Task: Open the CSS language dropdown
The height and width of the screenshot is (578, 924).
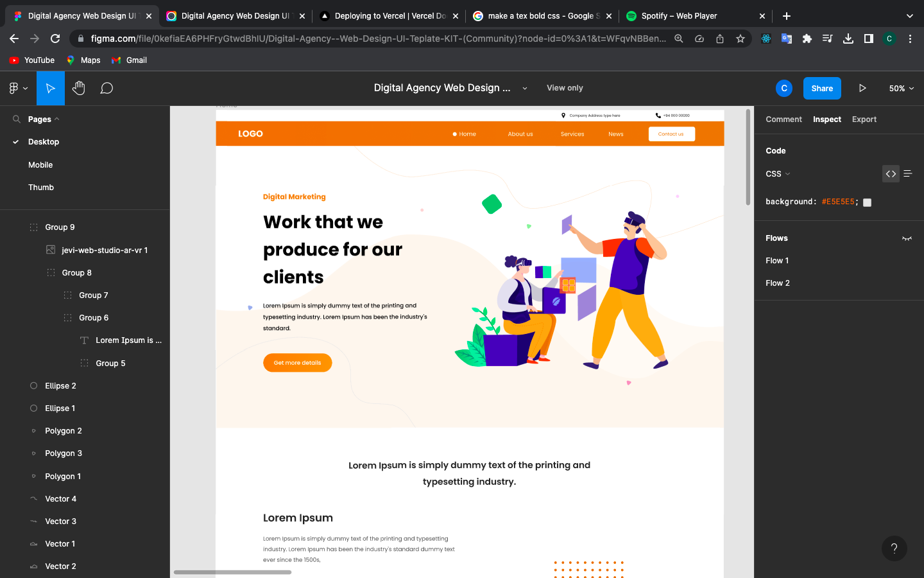Action: click(x=778, y=174)
